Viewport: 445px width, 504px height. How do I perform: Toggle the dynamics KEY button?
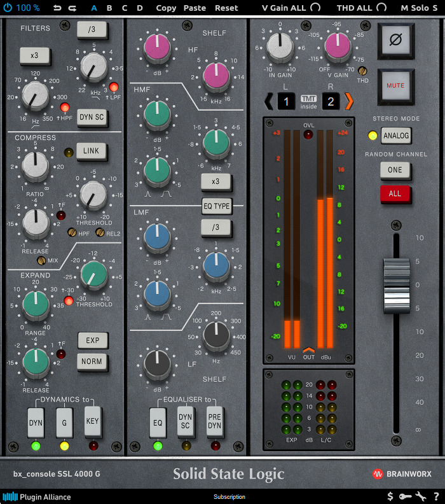tap(92, 422)
